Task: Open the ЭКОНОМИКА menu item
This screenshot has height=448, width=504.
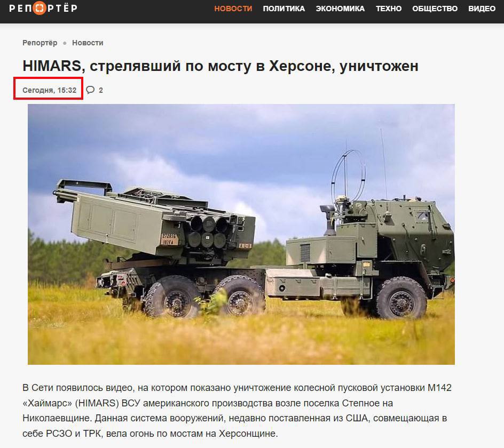Action: pyautogui.click(x=340, y=9)
